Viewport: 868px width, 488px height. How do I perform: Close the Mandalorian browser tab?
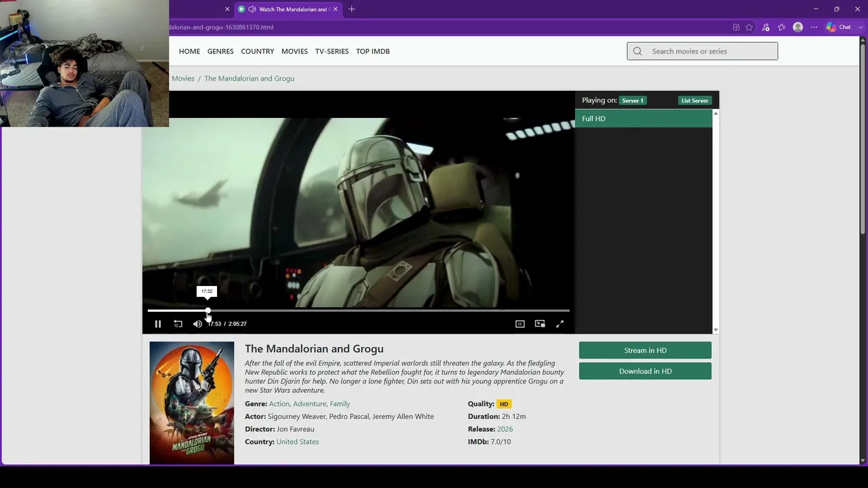tap(335, 9)
